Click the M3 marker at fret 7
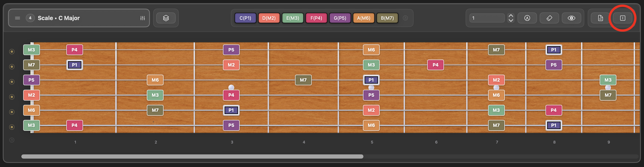 click(496, 110)
